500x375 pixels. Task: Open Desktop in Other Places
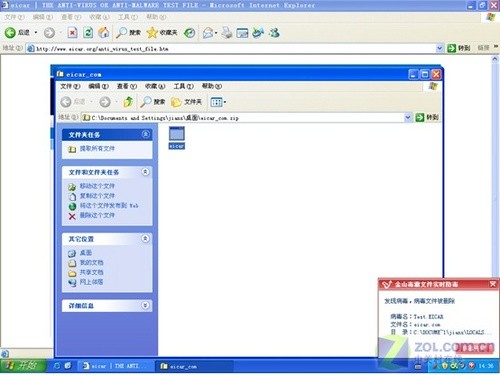click(86, 253)
